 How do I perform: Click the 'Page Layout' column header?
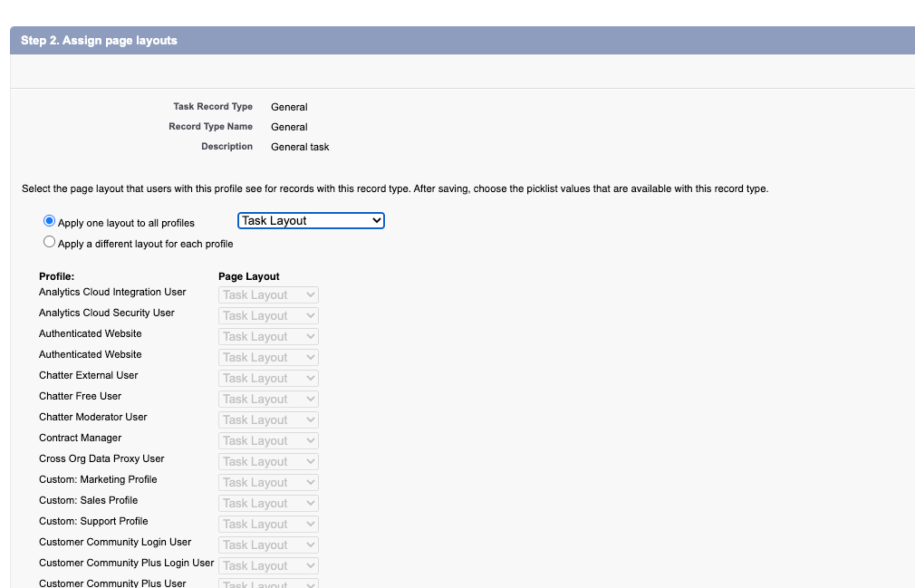tap(249, 276)
